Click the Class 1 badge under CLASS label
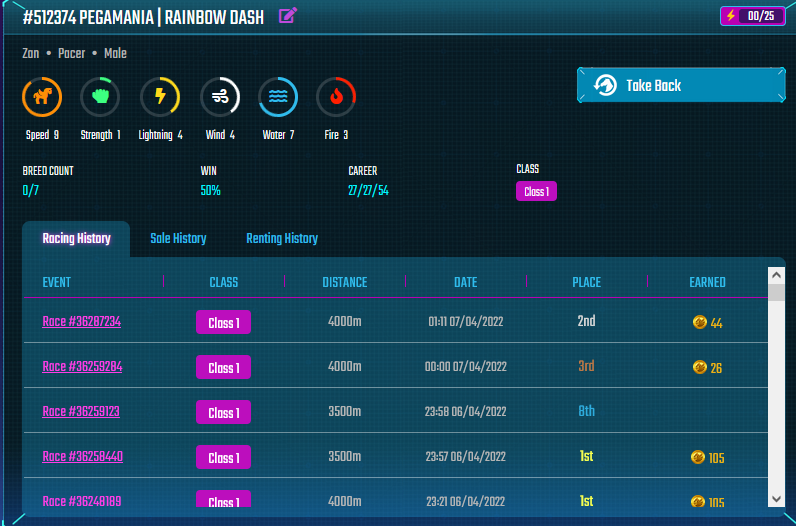 pos(537,191)
